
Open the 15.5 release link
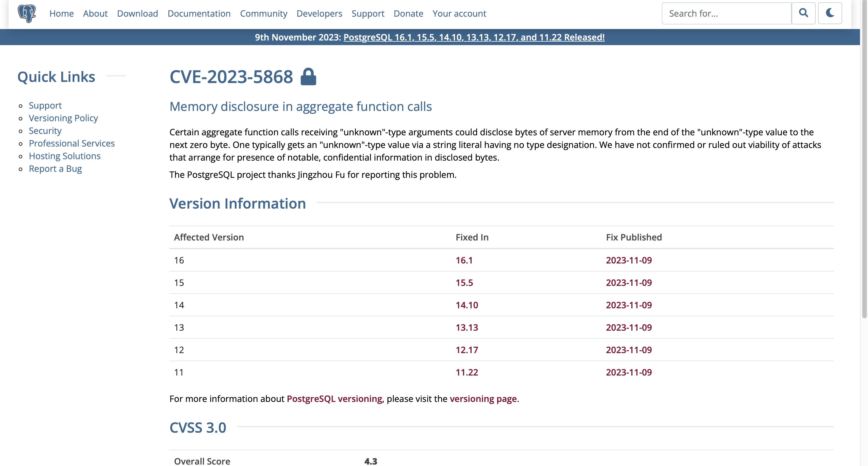pos(464,282)
